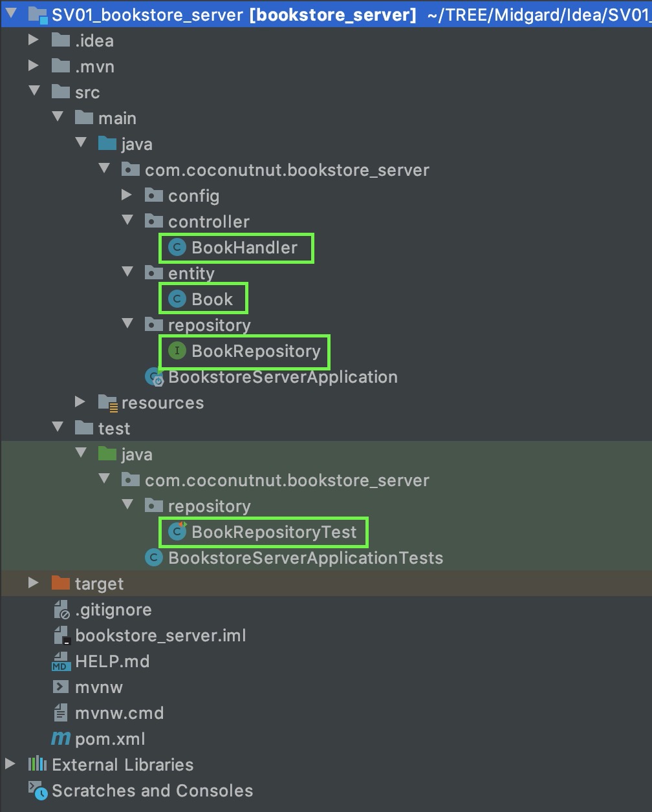This screenshot has height=812, width=652.
Task: Click the External Libraries icon
Action: 38,765
